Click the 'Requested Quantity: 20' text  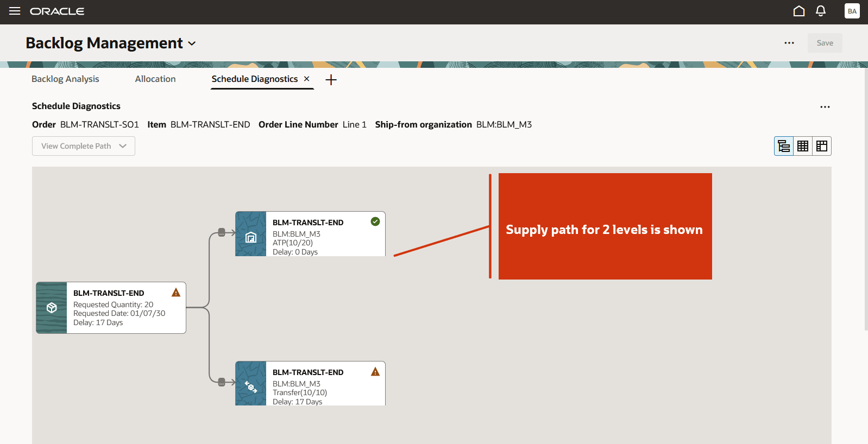click(114, 305)
